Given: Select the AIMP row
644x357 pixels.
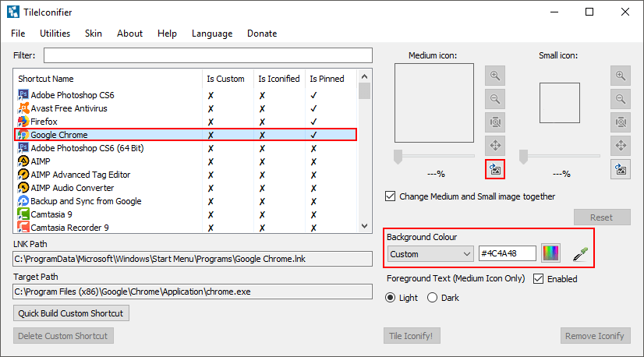Looking at the screenshot, I should coord(186,161).
